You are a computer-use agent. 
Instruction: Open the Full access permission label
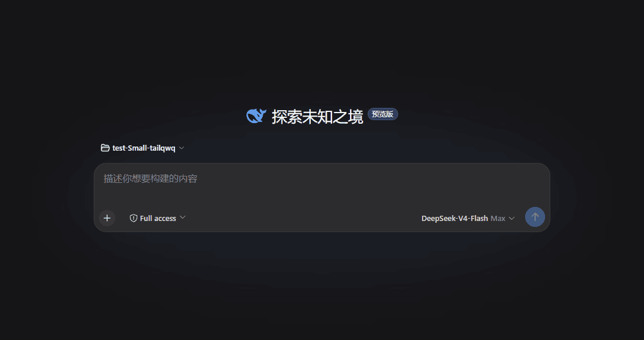click(x=157, y=218)
